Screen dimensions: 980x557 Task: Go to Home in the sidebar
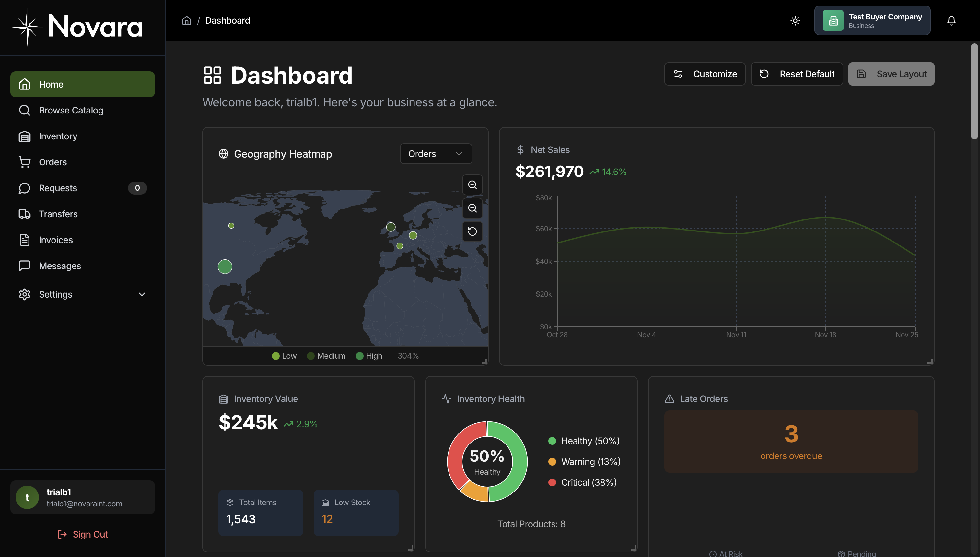tap(83, 84)
